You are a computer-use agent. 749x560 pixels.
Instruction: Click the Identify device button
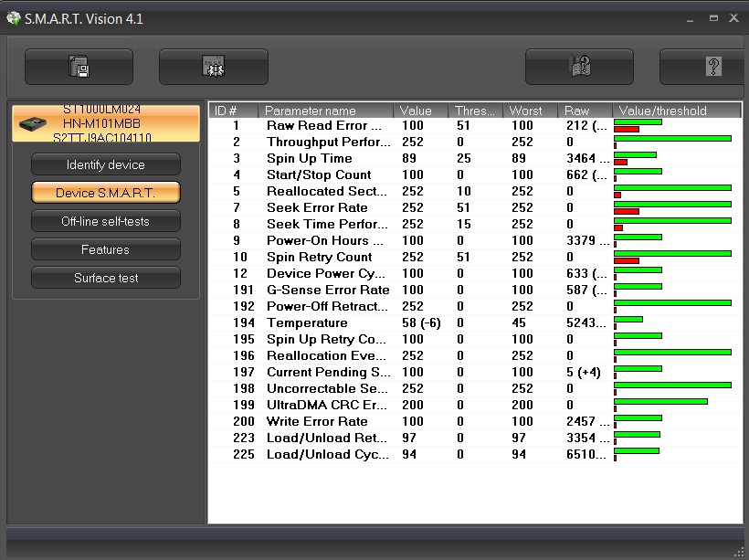(x=106, y=164)
